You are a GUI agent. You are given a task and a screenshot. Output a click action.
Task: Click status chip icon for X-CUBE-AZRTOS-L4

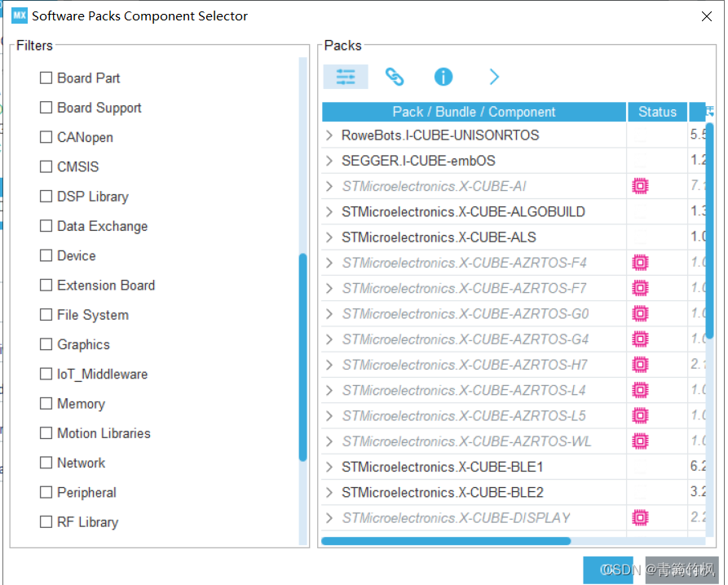coord(640,390)
